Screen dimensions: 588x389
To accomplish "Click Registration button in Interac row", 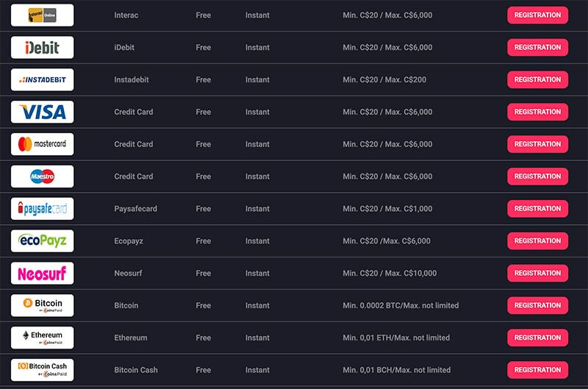I will (x=537, y=15).
